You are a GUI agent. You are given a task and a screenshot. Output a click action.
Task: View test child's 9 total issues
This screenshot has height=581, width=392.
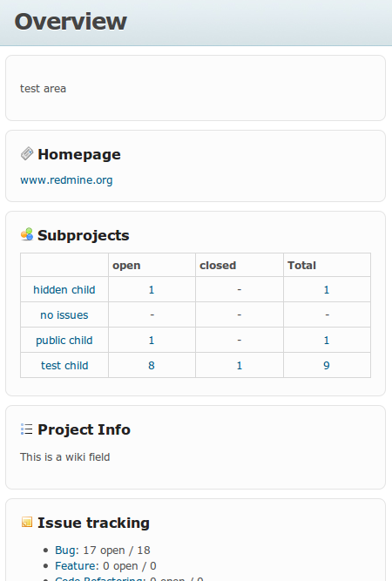click(x=327, y=365)
